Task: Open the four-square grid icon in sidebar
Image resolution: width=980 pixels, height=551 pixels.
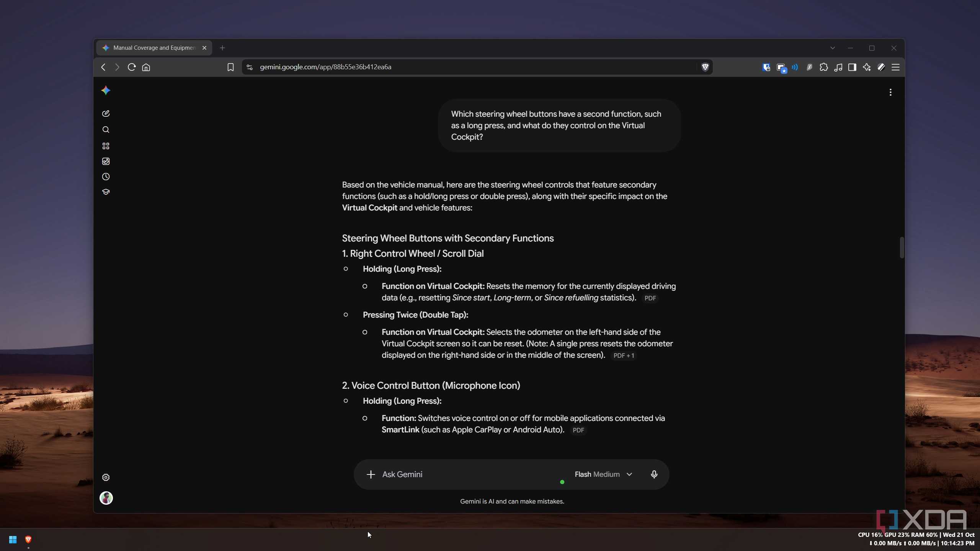Action: tap(106, 146)
